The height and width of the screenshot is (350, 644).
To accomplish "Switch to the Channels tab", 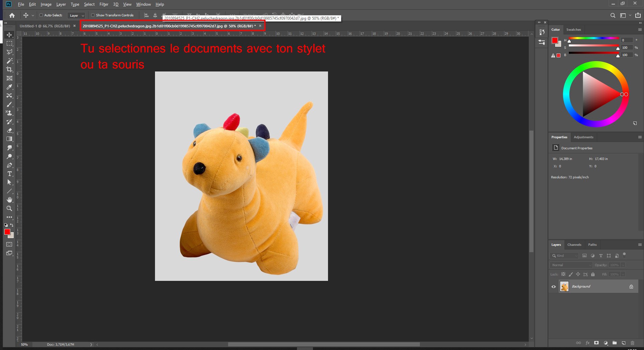I will click(x=574, y=245).
